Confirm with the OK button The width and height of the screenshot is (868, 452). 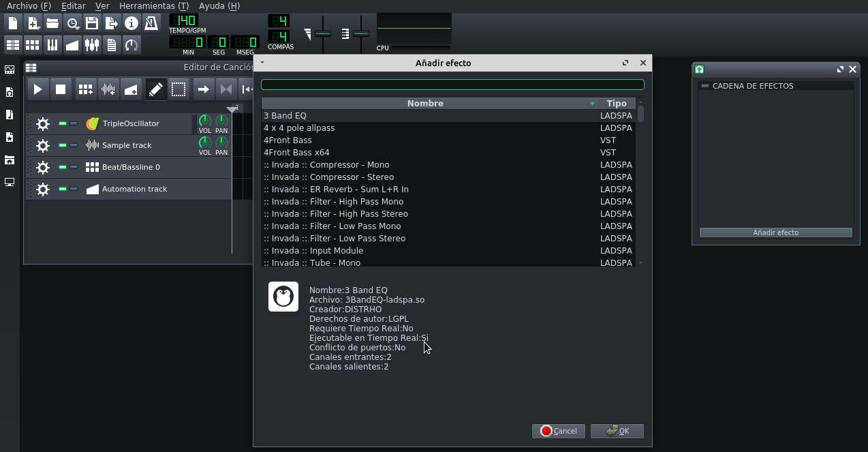(x=617, y=431)
